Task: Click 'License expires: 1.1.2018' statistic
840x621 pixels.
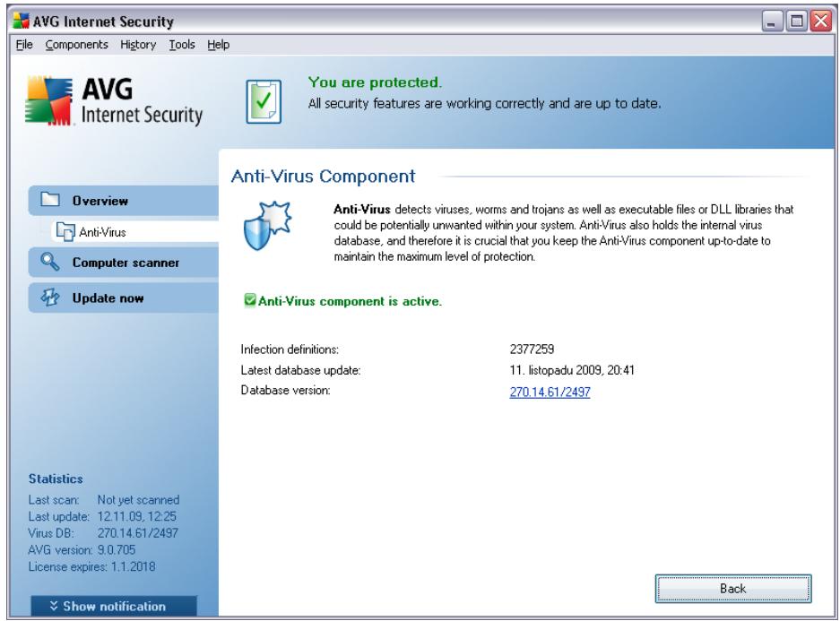Action: point(91,566)
